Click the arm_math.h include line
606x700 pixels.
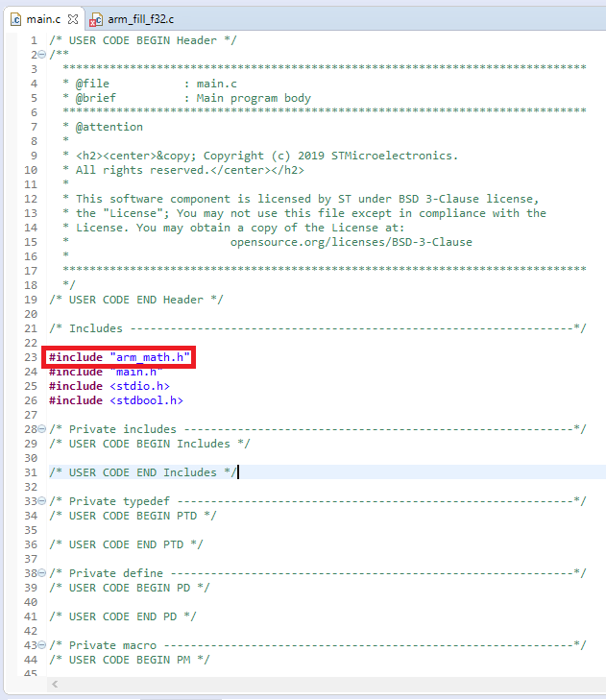[119, 357]
